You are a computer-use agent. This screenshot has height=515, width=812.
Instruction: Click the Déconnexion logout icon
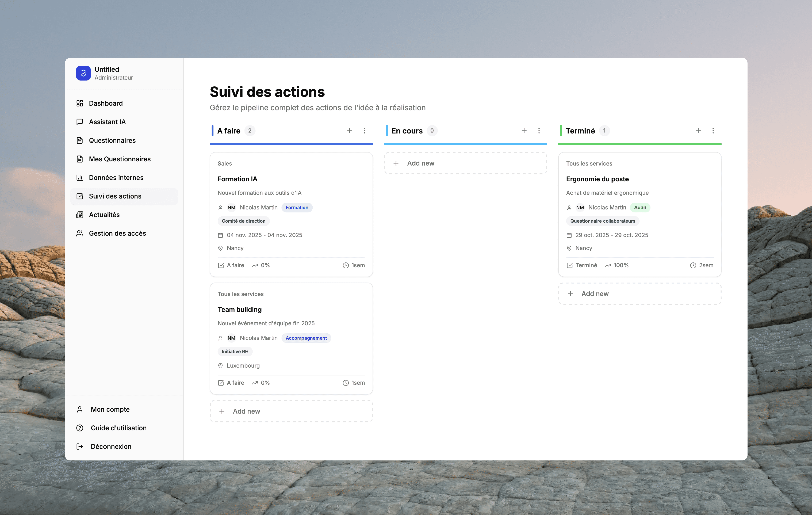tap(80, 446)
